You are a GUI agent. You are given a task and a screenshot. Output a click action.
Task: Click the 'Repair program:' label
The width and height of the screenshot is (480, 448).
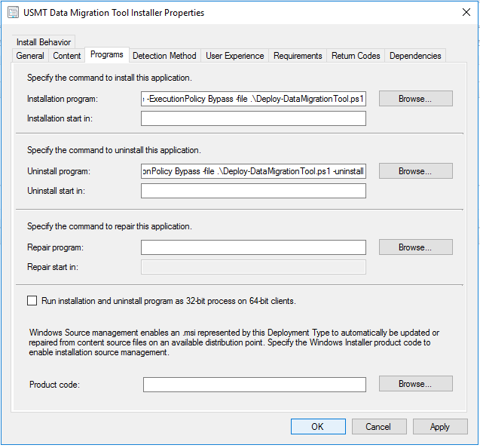point(55,247)
